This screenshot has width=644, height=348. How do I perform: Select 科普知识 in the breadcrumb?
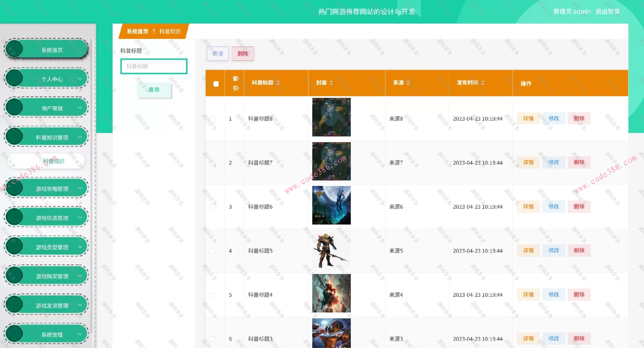point(170,31)
